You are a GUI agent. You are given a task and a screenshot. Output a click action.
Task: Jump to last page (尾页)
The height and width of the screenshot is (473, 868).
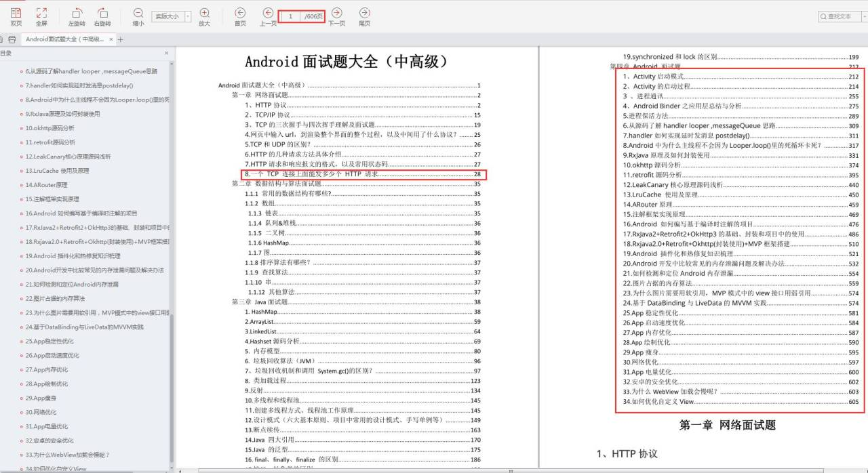(365, 16)
